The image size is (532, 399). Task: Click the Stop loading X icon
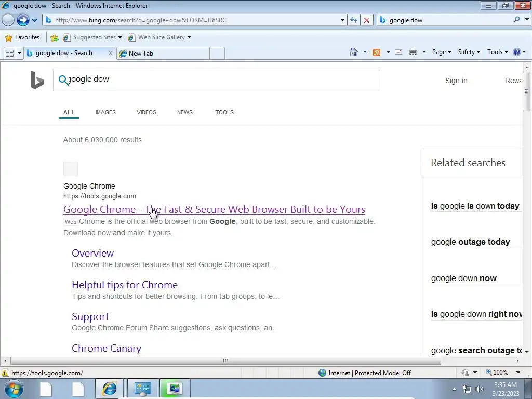(x=366, y=20)
